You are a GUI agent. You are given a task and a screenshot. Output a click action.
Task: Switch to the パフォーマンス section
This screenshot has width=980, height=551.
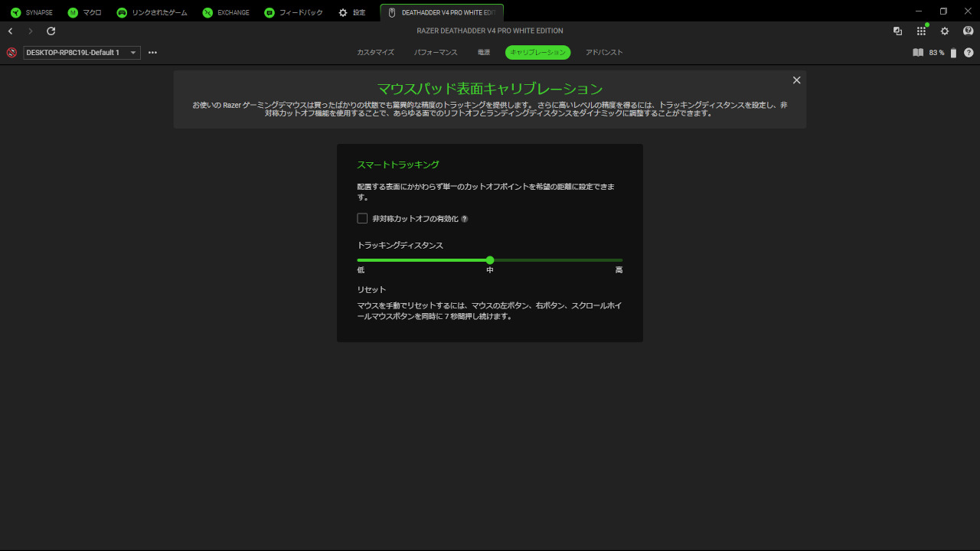point(436,53)
